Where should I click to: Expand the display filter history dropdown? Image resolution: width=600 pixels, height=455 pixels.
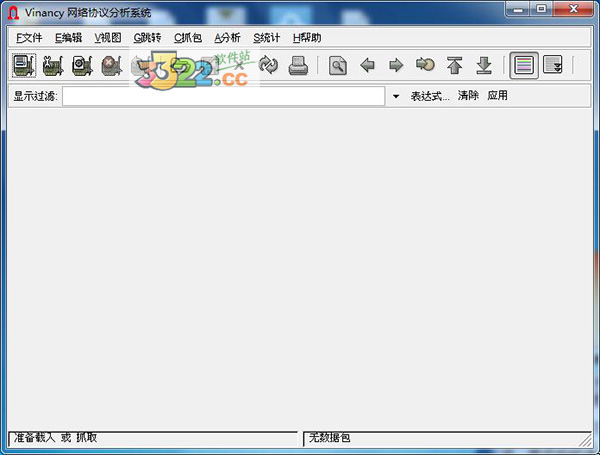pyautogui.click(x=396, y=96)
